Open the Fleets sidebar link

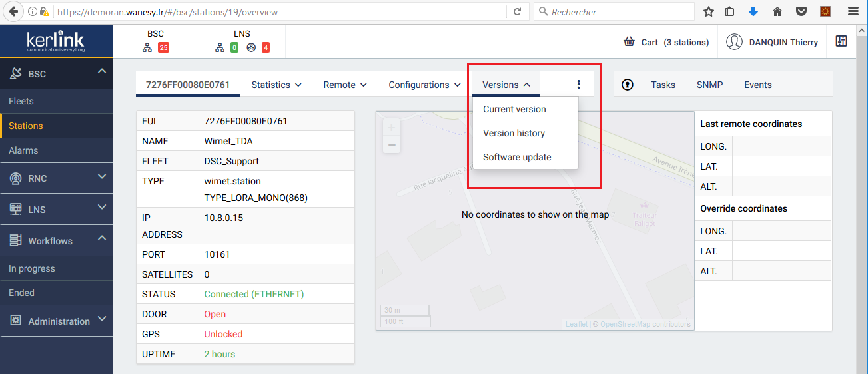coord(21,101)
